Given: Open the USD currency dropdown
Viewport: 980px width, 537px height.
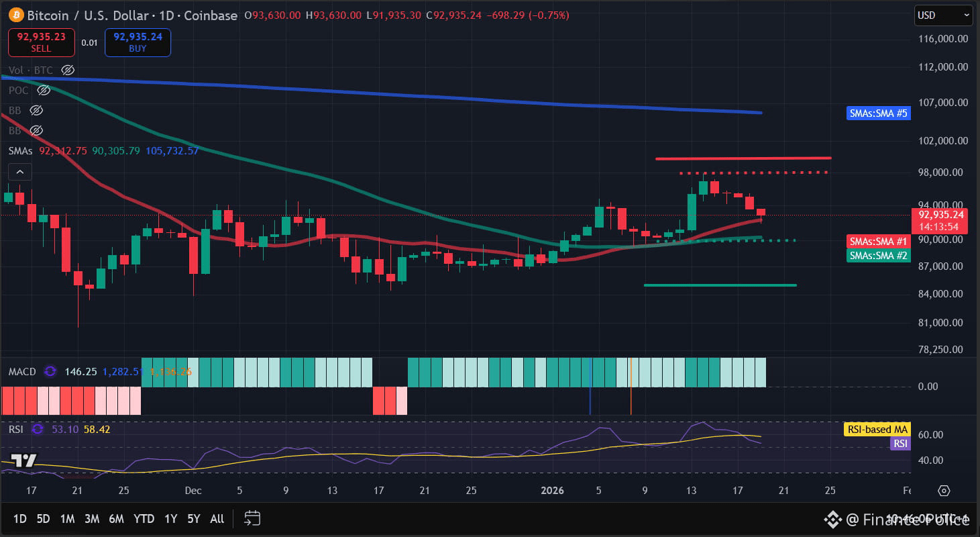Looking at the screenshot, I should 943,15.
